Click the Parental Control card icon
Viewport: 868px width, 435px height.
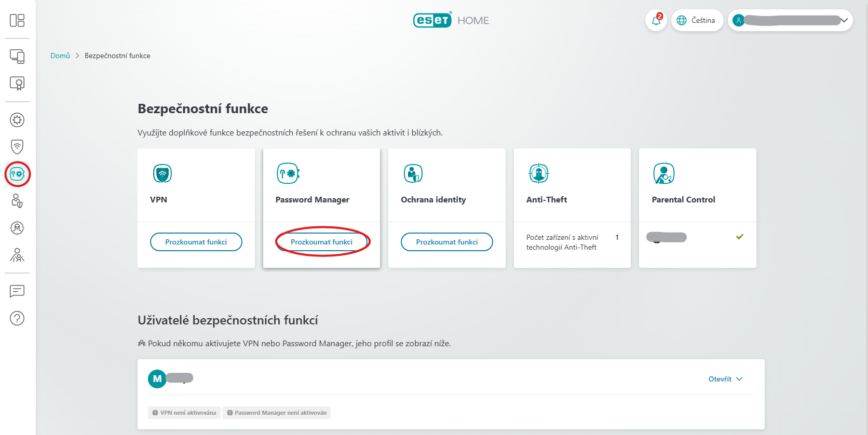click(x=664, y=173)
